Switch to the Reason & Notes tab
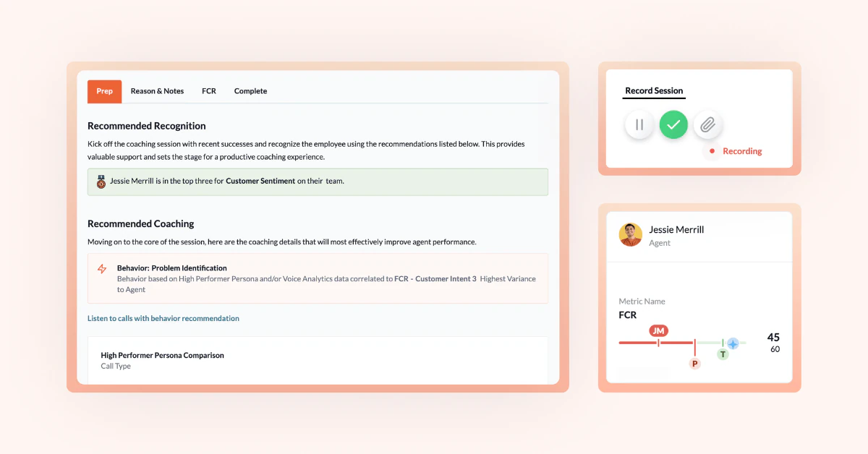 click(x=157, y=91)
